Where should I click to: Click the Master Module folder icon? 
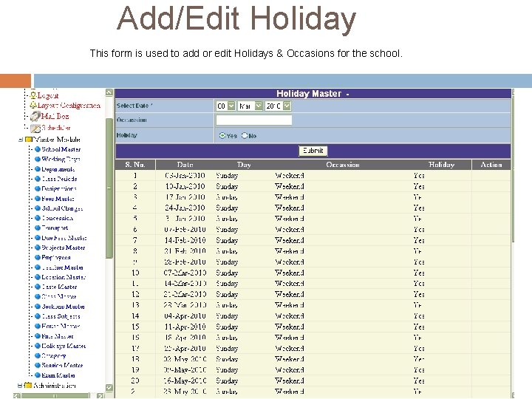(29, 140)
